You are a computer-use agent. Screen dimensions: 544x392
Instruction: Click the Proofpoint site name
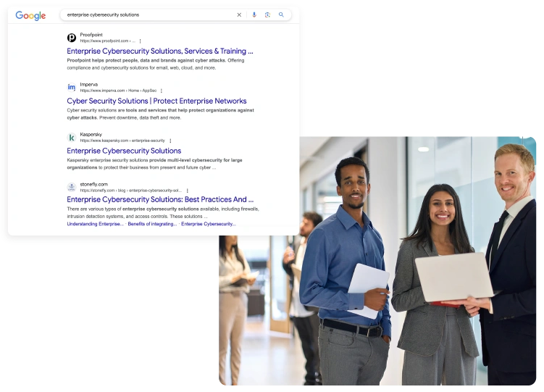[x=91, y=35]
